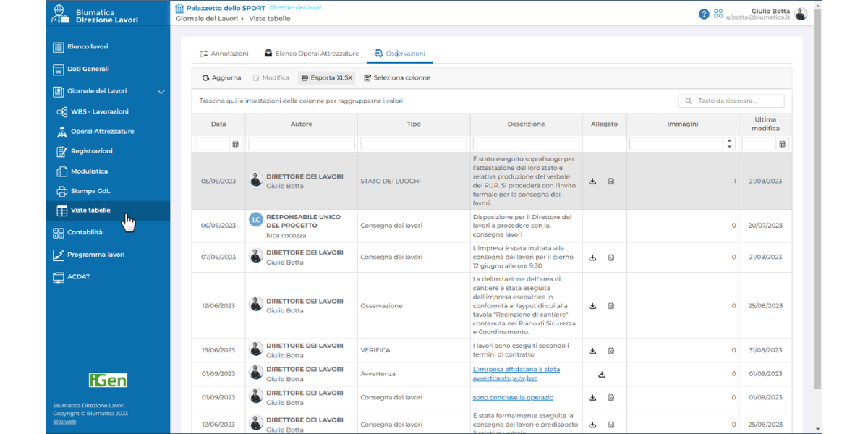Go to Operai-Attrezzature sidebar item
The height and width of the screenshot is (434, 868).
tap(102, 132)
